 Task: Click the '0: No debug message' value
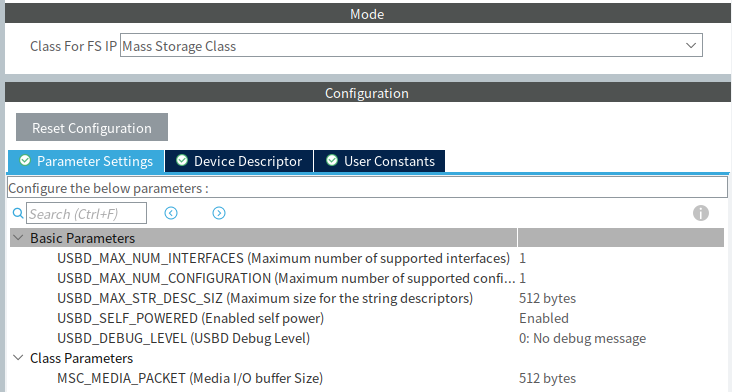coord(583,338)
